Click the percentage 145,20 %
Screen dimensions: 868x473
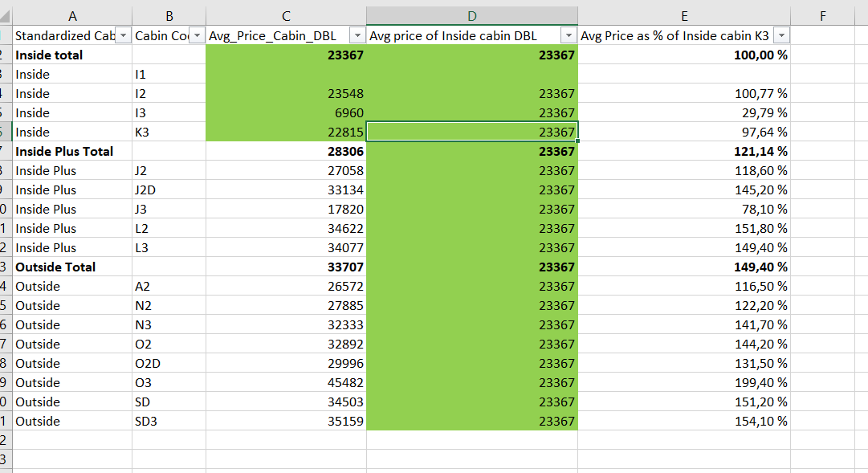click(x=760, y=190)
